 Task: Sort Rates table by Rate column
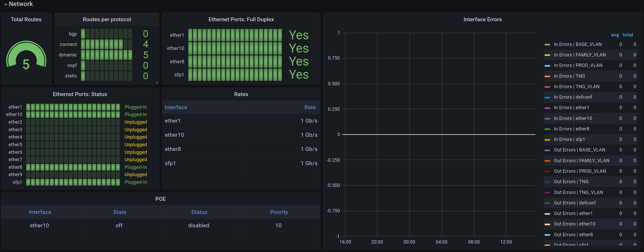click(310, 107)
